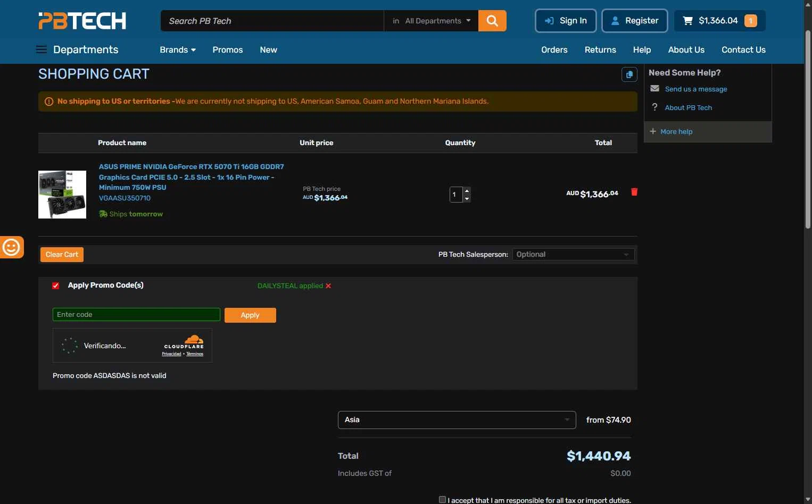Open the Help menu item
This screenshot has width=812, height=504.
coord(642,49)
